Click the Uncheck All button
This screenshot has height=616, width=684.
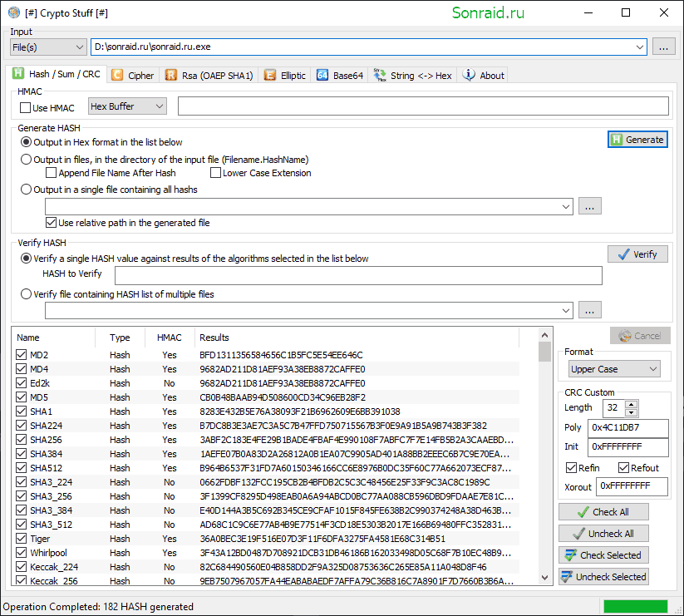603,534
